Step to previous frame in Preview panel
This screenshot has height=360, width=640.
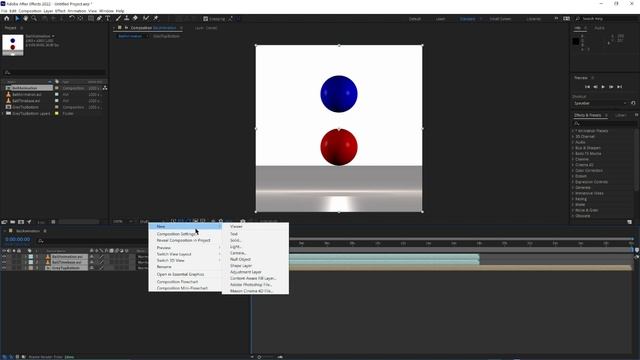[596, 87]
